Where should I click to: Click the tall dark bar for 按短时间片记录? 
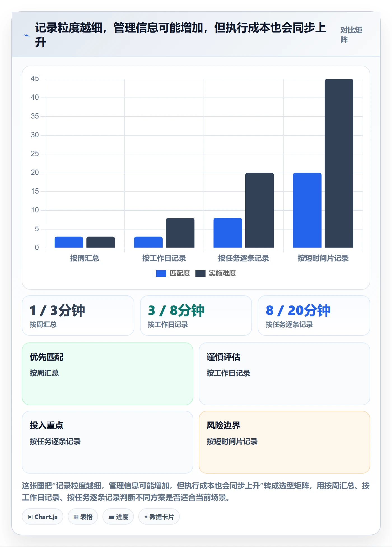point(339,163)
